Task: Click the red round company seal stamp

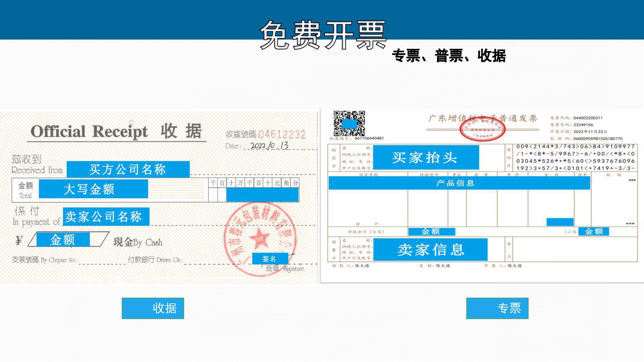Action: tap(259, 239)
